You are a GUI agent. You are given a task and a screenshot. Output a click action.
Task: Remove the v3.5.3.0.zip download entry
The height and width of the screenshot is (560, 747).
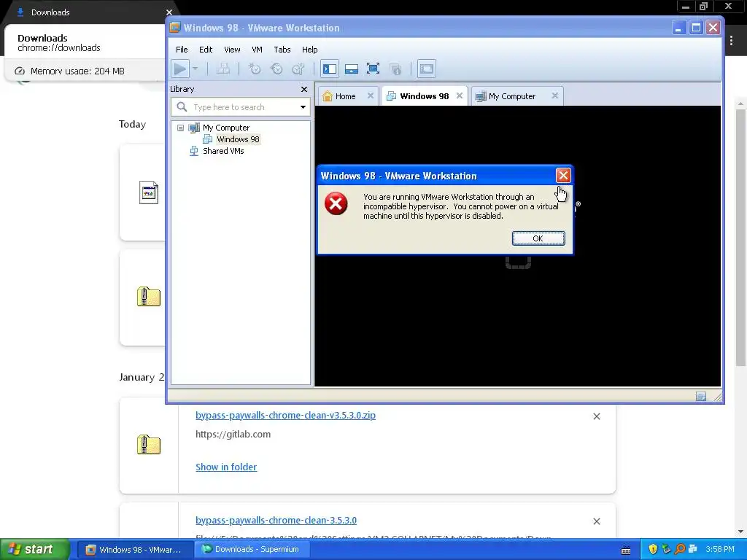[597, 416]
